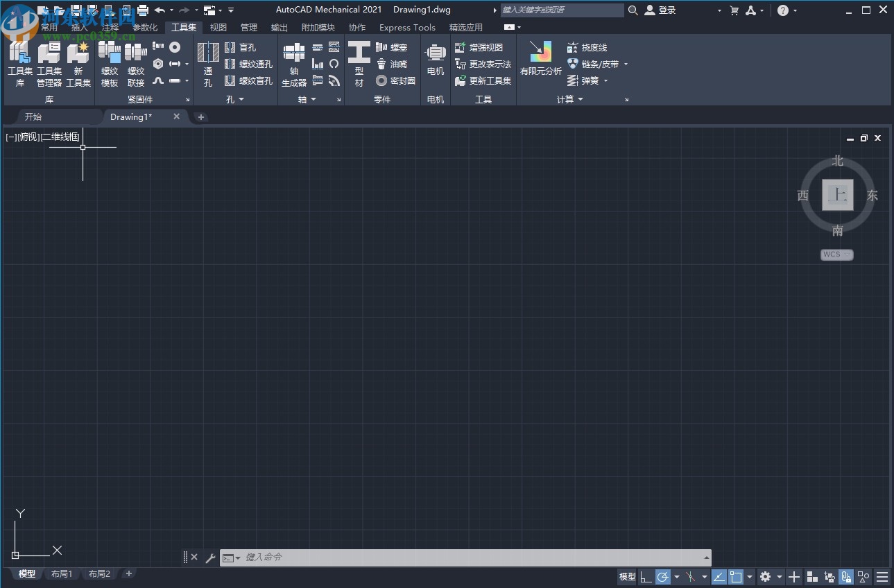Open the 孔 panel dropdown
Viewport: 894px width, 588px height.
[x=236, y=99]
